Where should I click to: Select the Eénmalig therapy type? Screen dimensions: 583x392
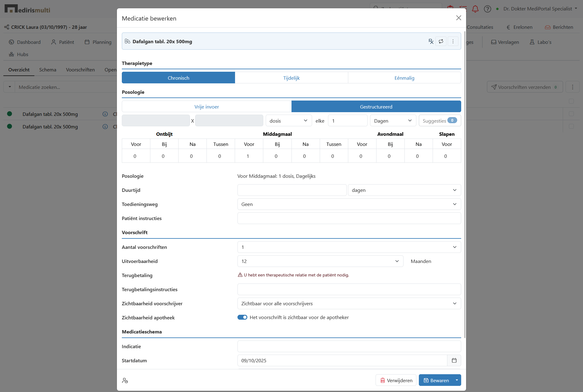404,78
